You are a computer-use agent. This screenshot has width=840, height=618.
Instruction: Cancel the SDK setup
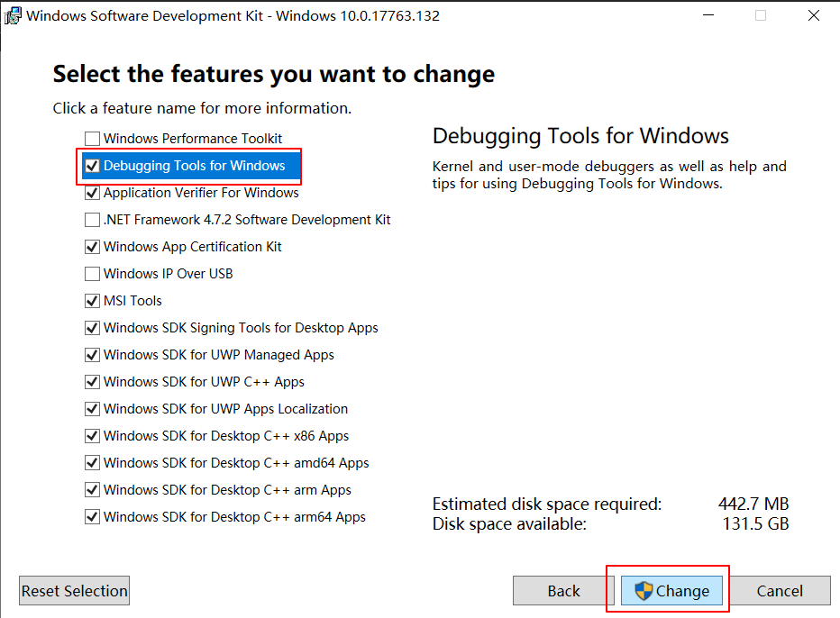tap(780, 591)
